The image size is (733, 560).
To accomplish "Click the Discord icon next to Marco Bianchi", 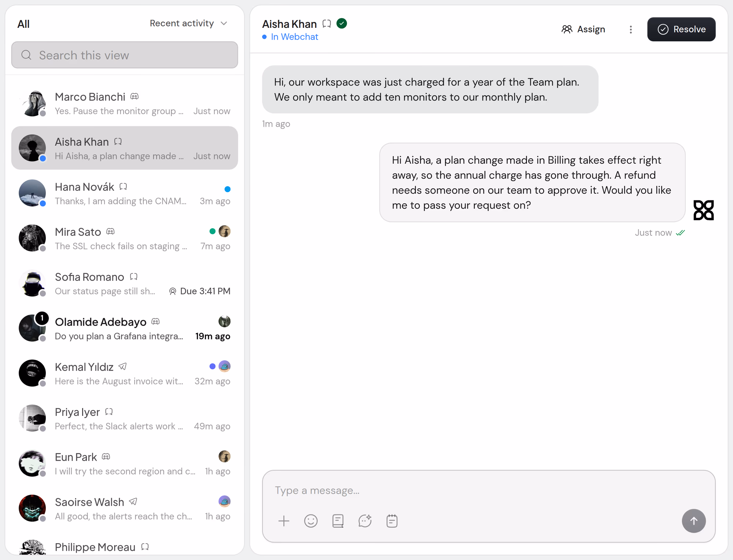I will 135,96.
